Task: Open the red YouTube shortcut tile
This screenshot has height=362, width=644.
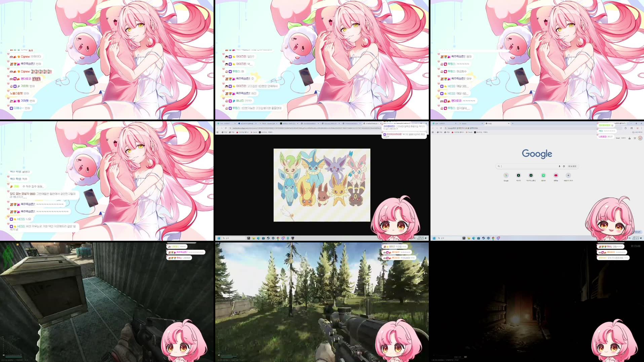Action: (556, 176)
